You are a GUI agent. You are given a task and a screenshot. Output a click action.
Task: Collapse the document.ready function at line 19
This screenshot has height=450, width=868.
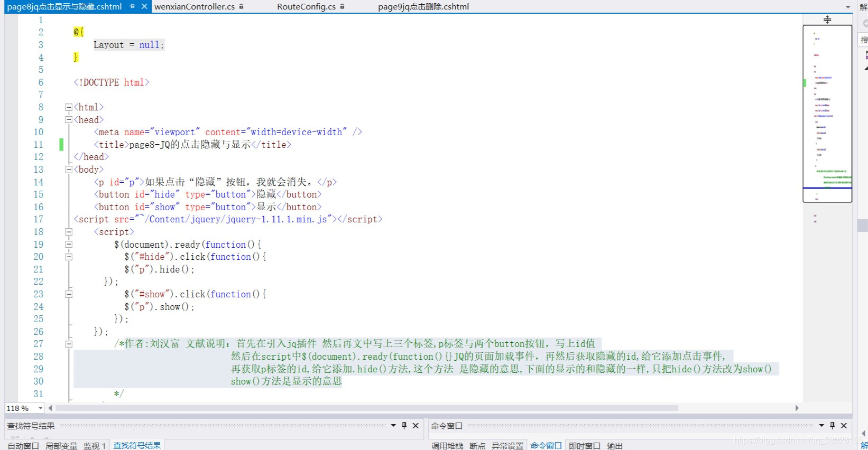click(69, 245)
